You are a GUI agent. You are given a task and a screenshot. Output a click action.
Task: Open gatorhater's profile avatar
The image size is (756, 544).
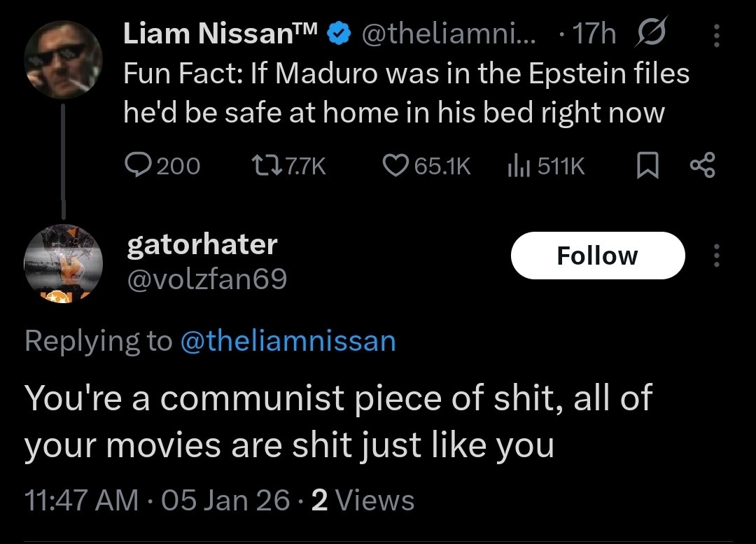(x=64, y=263)
